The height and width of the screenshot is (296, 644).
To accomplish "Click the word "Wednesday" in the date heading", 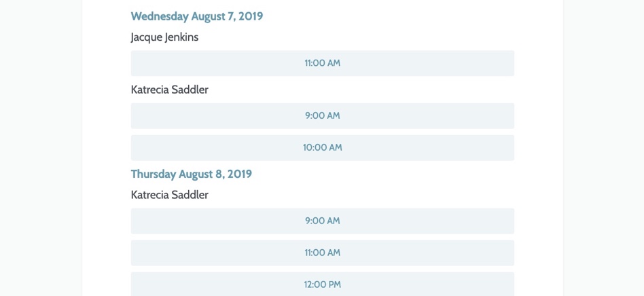I will 160,17.
